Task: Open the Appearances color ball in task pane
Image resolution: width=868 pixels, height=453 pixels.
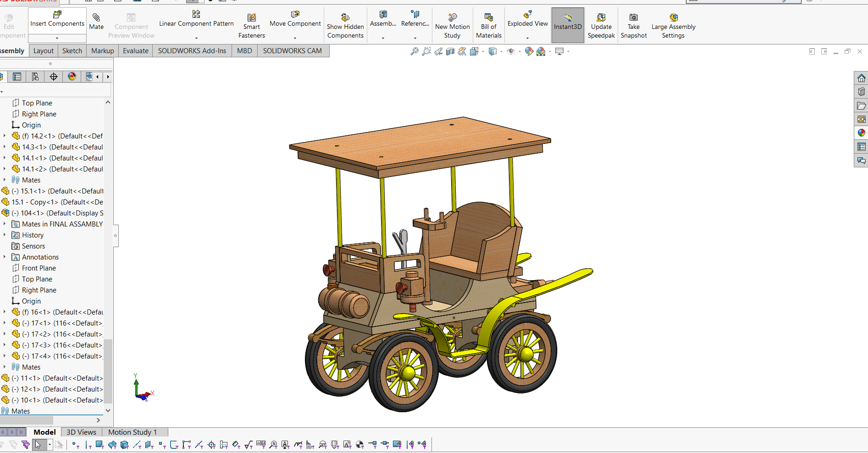Action: (861, 133)
